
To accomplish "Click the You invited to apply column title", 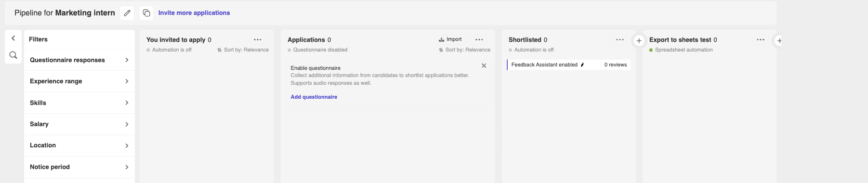I will pyautogui.click(x=176, y=40).
